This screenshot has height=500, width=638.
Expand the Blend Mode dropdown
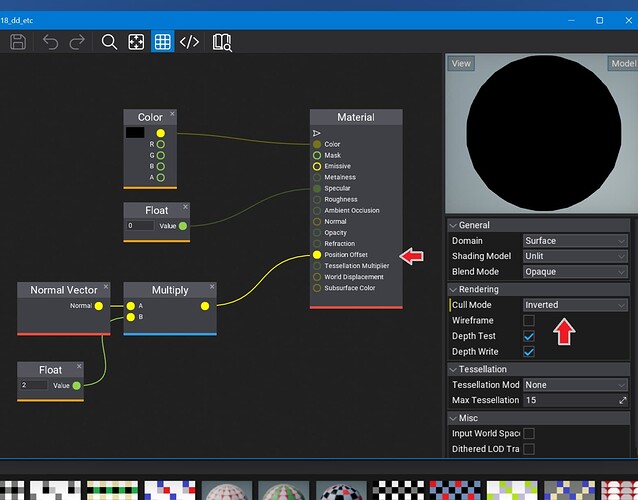[575, 272]
